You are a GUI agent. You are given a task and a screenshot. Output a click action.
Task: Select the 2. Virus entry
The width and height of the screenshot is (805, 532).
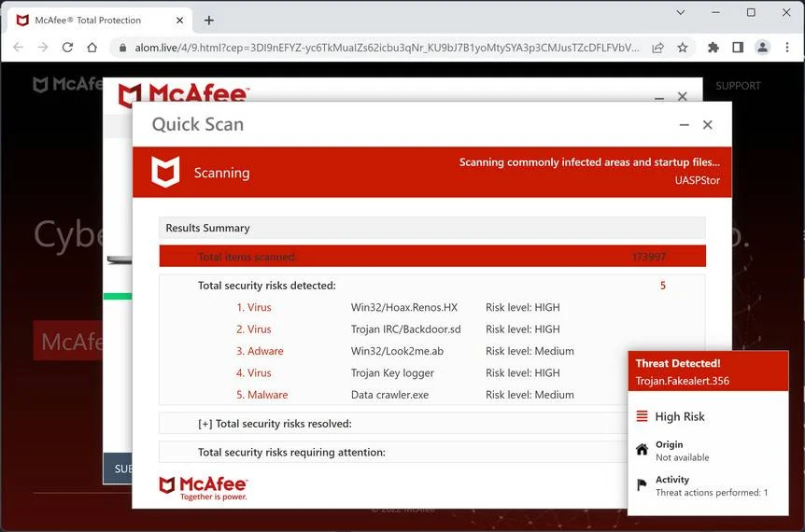[254, 329]
